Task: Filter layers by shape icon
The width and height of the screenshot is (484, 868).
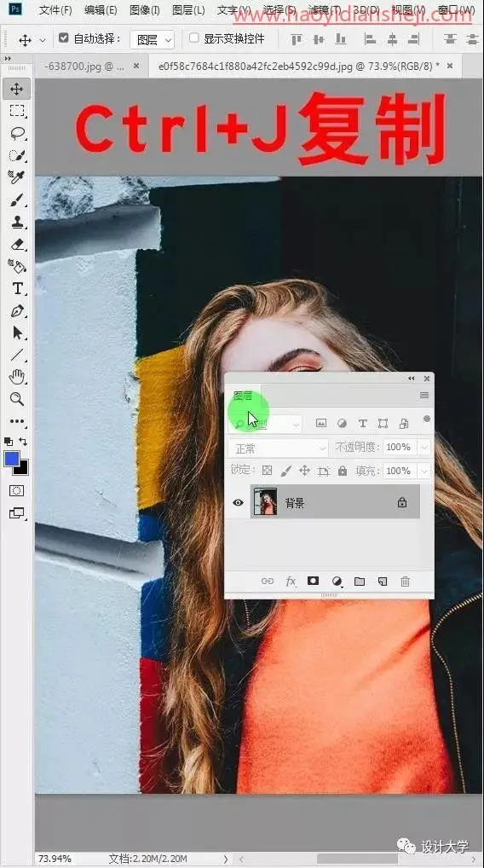Action: (x=383, y=424)
